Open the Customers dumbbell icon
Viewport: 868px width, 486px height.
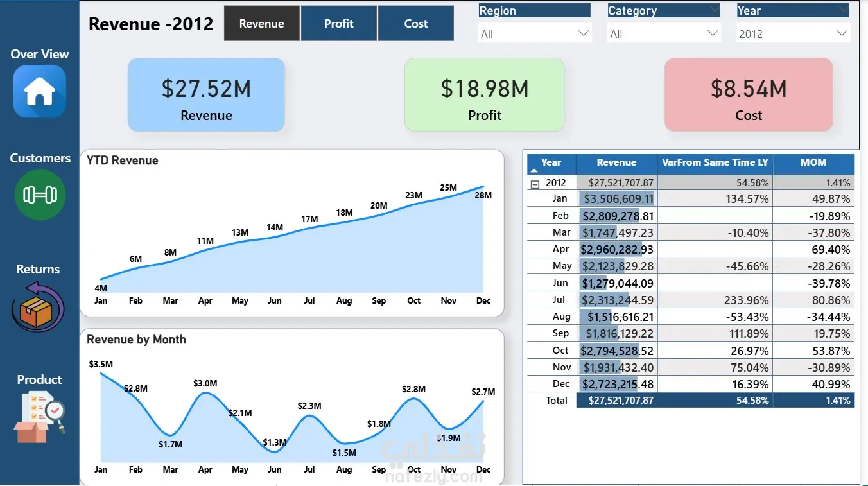(x=40, y=195)
